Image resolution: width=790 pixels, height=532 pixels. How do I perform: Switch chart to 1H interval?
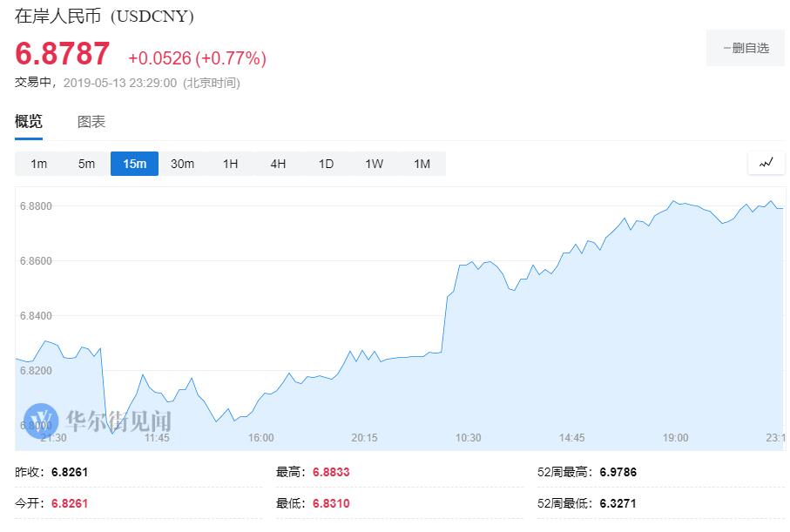point(230,164)
